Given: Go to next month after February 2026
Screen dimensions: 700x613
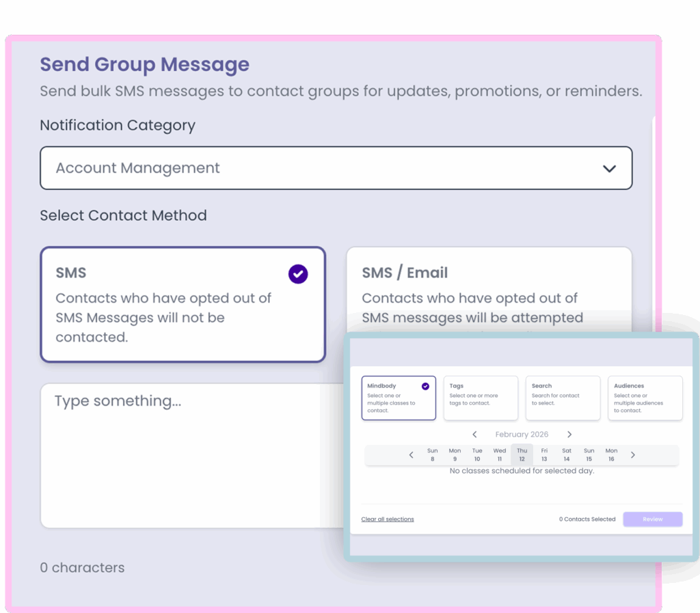Looking at the screenshot, I should pos(569,435).
